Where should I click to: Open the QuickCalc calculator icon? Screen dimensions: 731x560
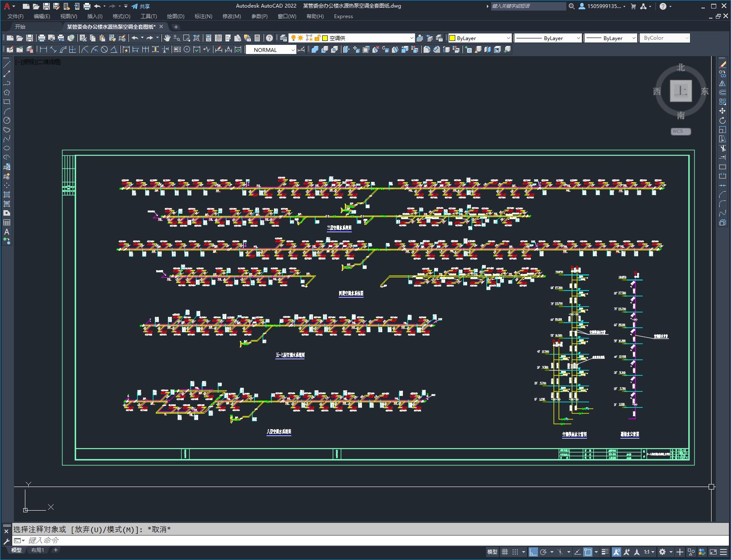257,38
